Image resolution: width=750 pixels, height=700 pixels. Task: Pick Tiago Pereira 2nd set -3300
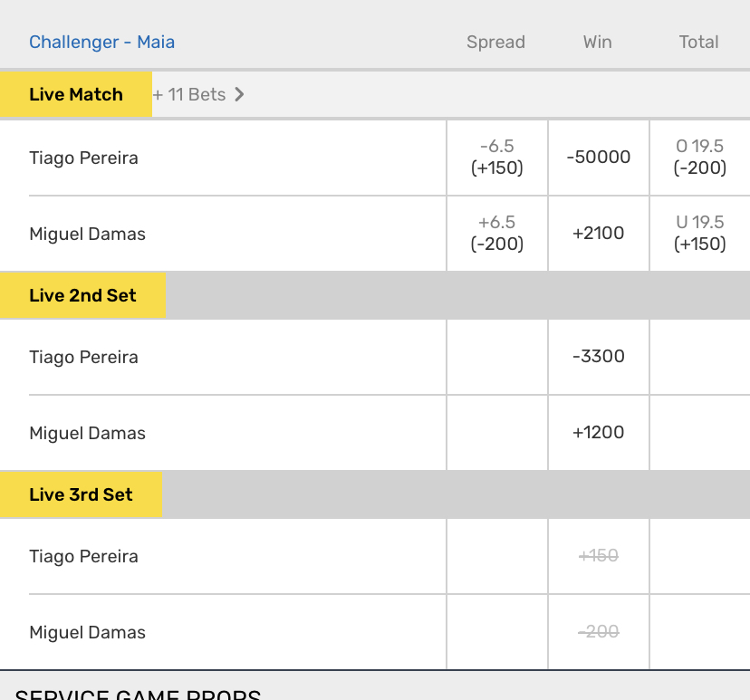[598, 356]
